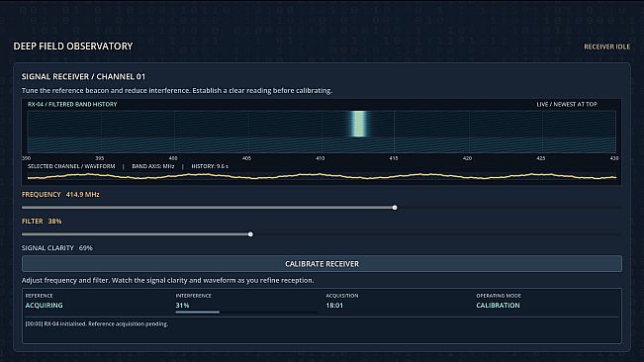Image resolution: width=644 pixels, height=362 pixels.
Task: Click the Frequency slider handle
Action: pos(395,208)
